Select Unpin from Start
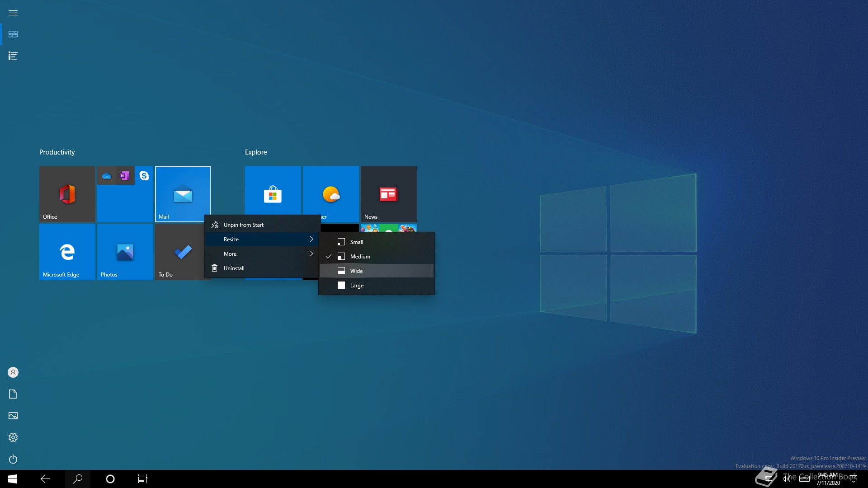 (x=263, y=225)
